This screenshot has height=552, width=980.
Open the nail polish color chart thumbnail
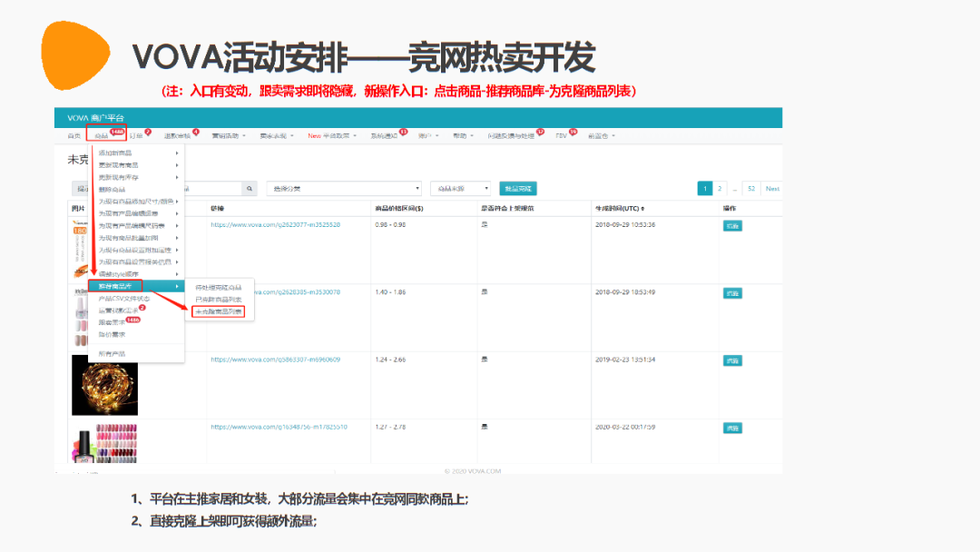click(x=104, y=443)
